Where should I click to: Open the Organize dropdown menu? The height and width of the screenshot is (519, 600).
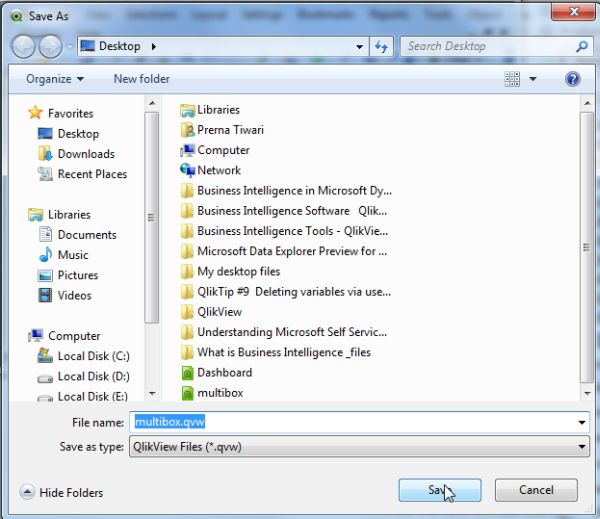point(55,79)
